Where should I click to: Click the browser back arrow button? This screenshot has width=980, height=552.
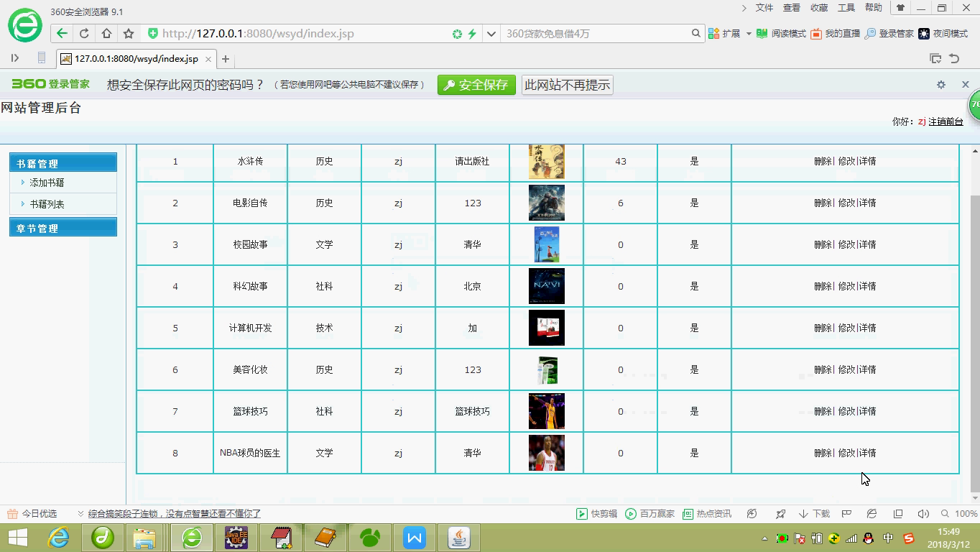(62, 33)
